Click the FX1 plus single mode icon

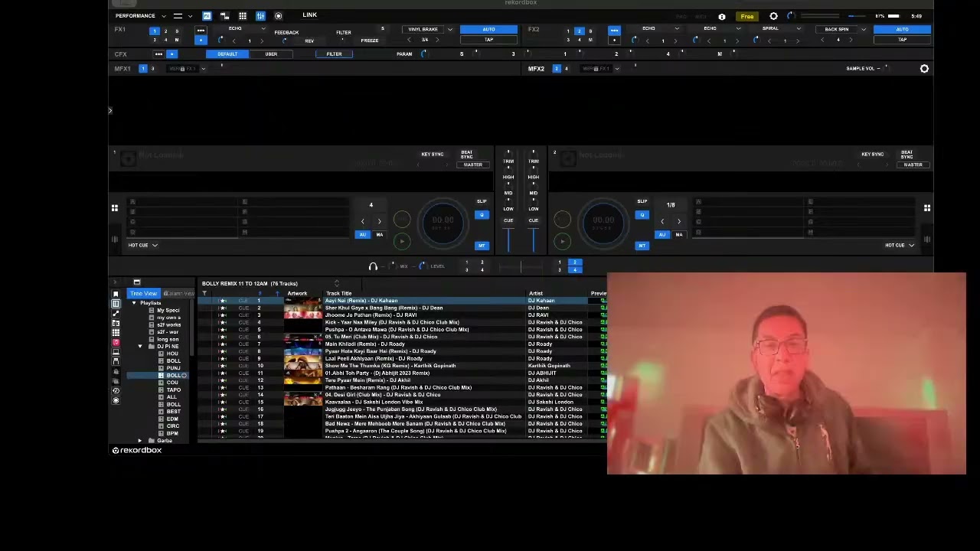coord(201,40)
